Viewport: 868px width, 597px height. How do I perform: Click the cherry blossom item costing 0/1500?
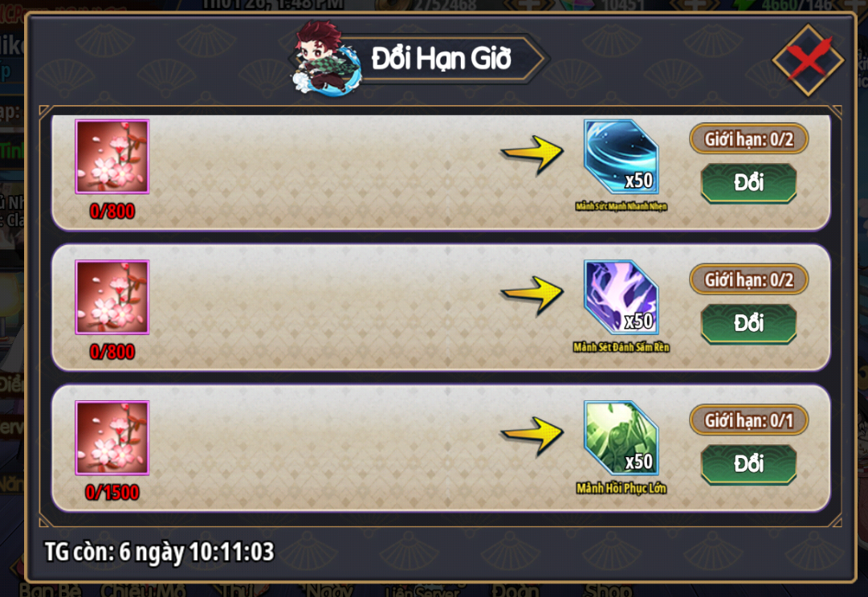tap(112, 438)
